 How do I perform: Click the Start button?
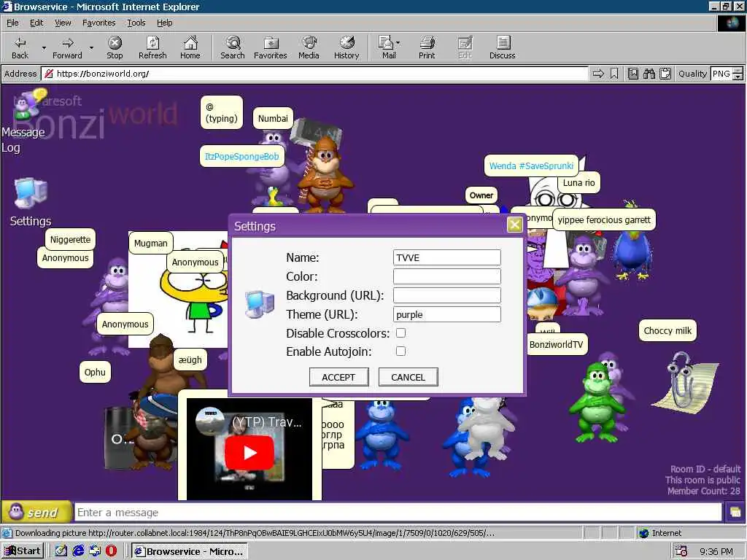point(23,551)
